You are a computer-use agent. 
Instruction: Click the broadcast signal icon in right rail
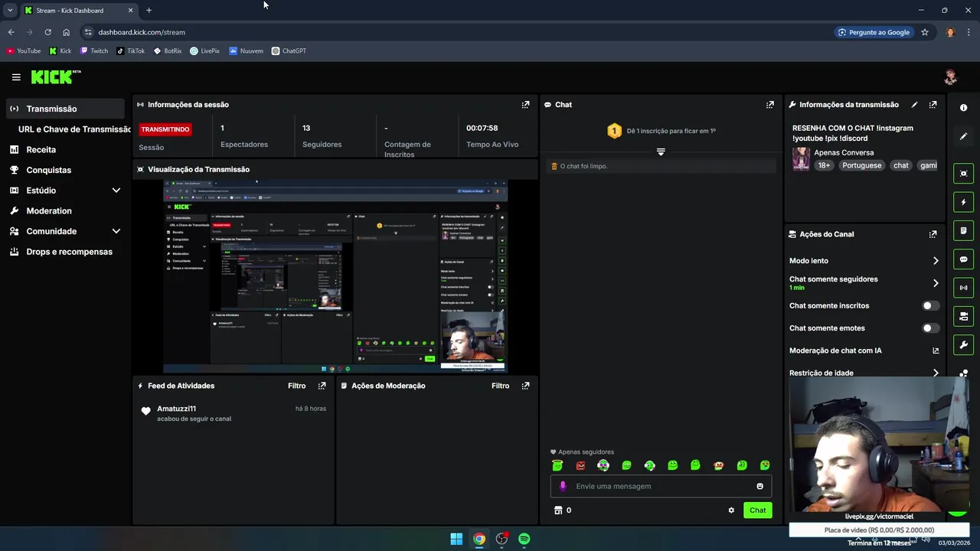coord(963,288)
